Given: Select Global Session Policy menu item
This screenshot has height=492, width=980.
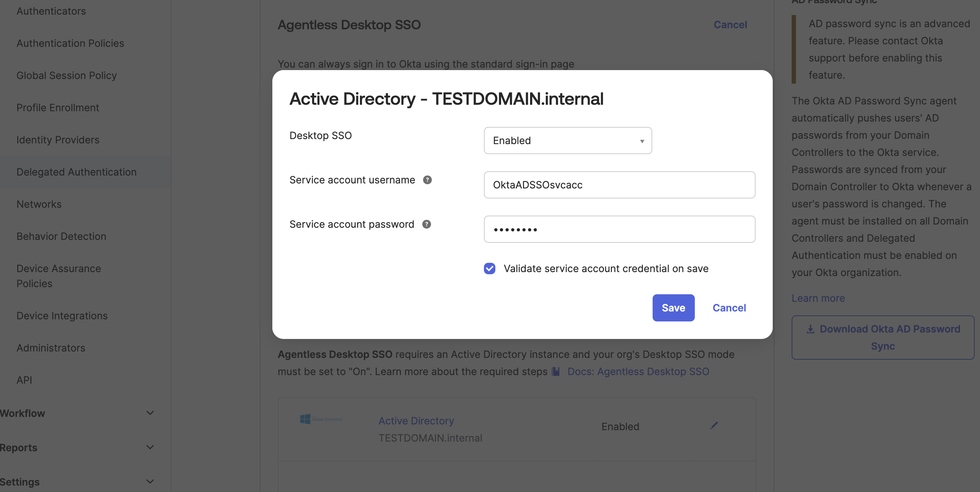Looking at the screenshot, I should pyautogui.click(x=66, y=75).
